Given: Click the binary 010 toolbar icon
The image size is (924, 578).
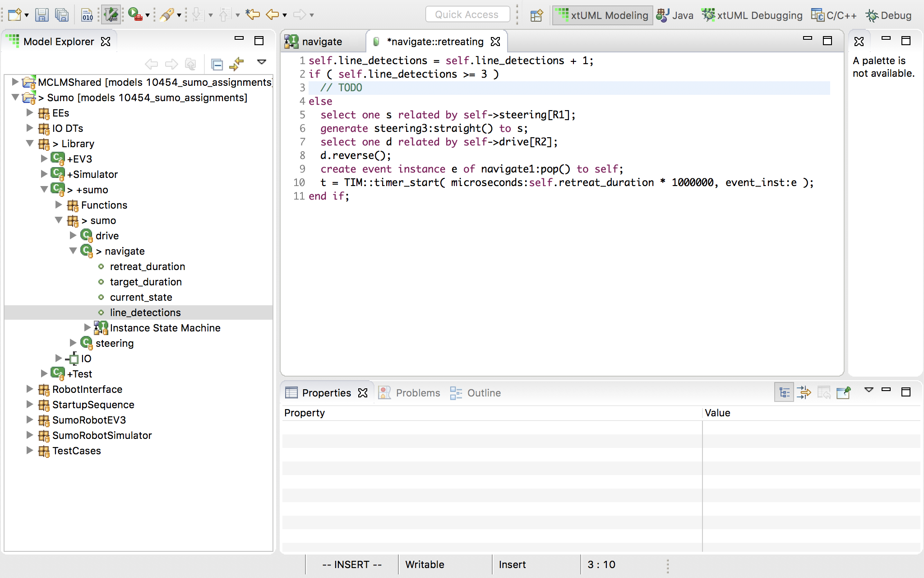Looking at the screenshot, I should point(87,15).
